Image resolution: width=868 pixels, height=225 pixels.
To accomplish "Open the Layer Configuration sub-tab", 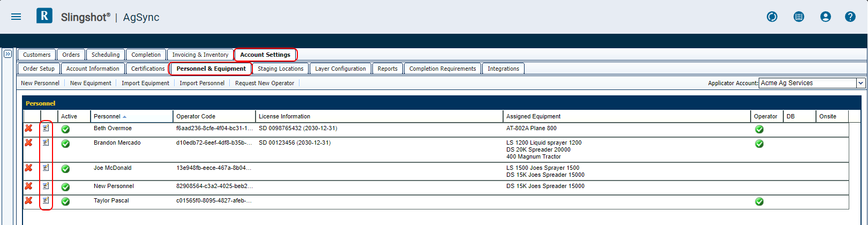I will point(340,69).
